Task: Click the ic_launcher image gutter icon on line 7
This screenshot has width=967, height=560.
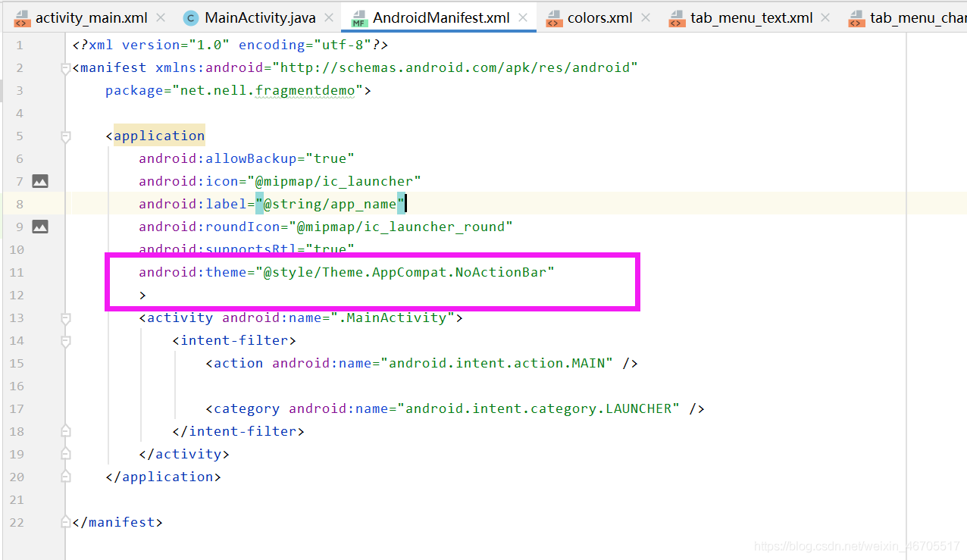Action: pyautogui.click(x=40, y=181)
